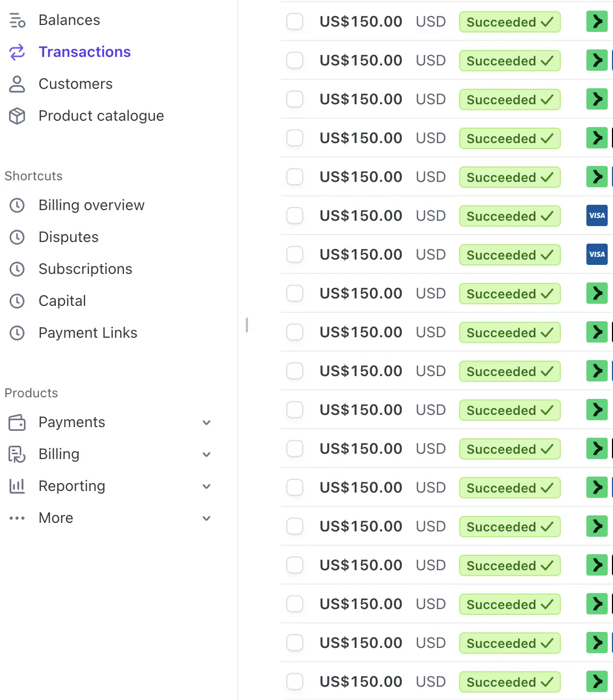Click the Payments wallet icon
The image size is (613, 700).
(17, 422)
